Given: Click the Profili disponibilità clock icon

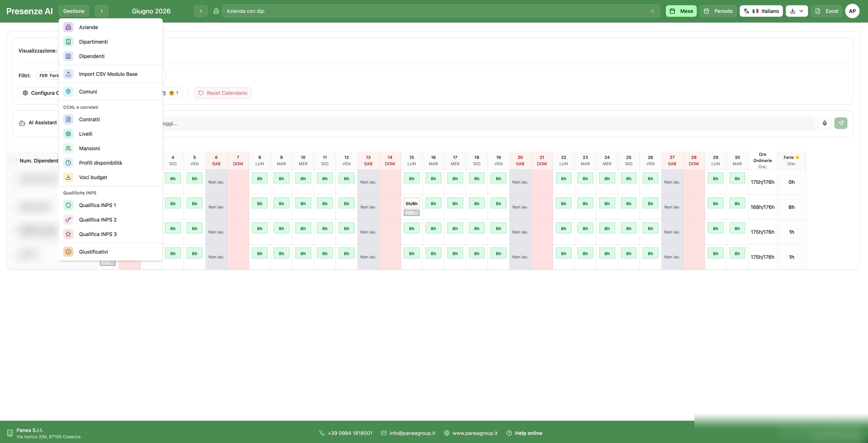Looking at the screenshot, I should (x=68, y=163).
